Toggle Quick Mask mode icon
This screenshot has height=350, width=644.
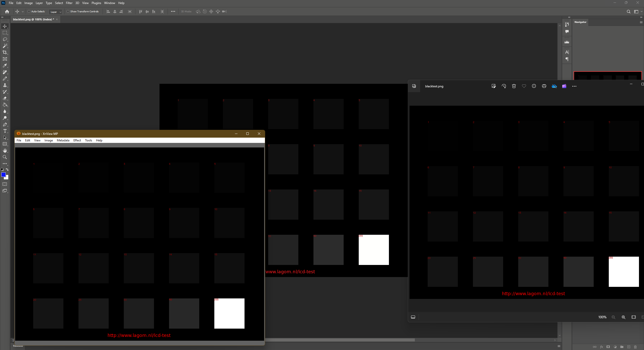click(x=5, y=184)
